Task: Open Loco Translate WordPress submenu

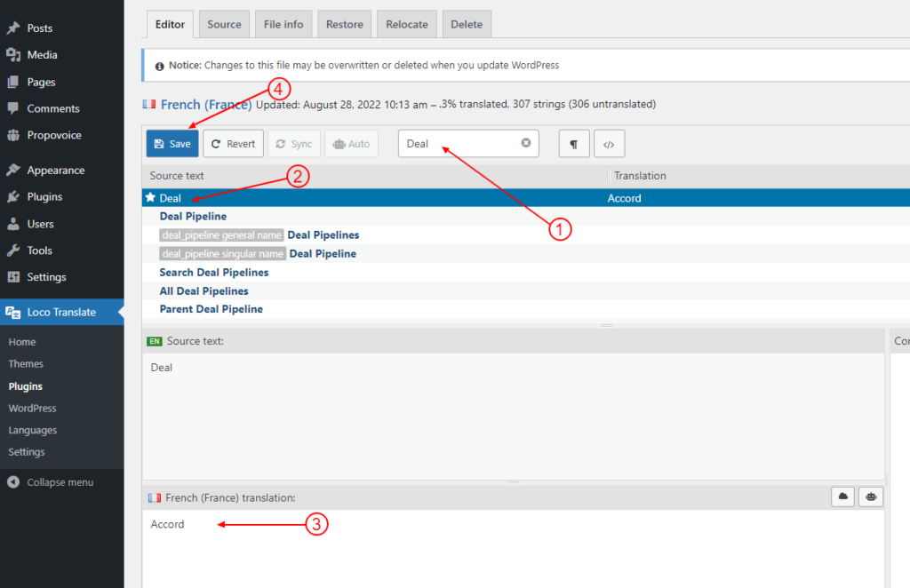Action: pos(33,409)
